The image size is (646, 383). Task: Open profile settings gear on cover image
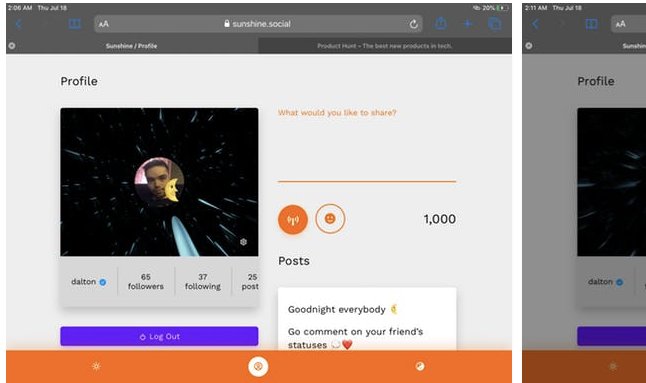coord(243,242)
